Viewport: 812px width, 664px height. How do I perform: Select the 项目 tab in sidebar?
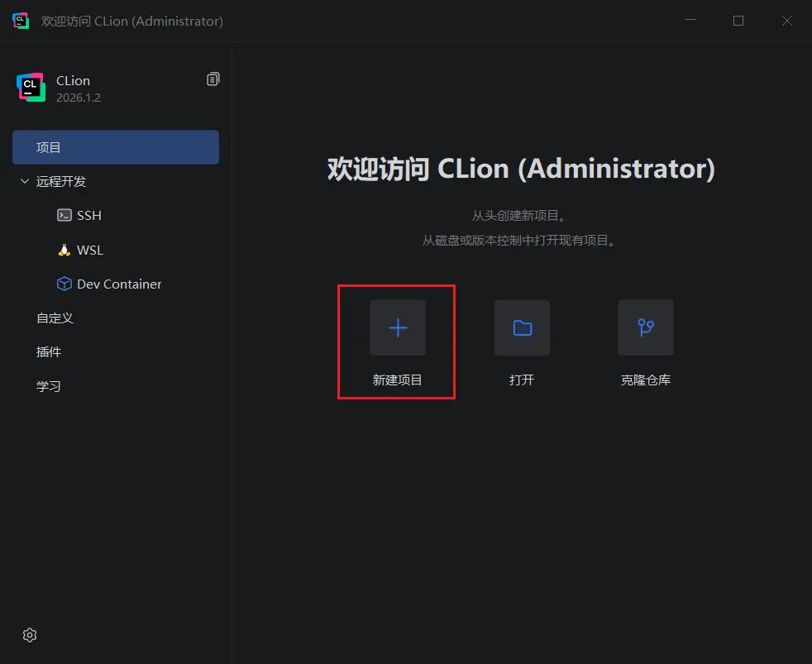pos(116,147)
